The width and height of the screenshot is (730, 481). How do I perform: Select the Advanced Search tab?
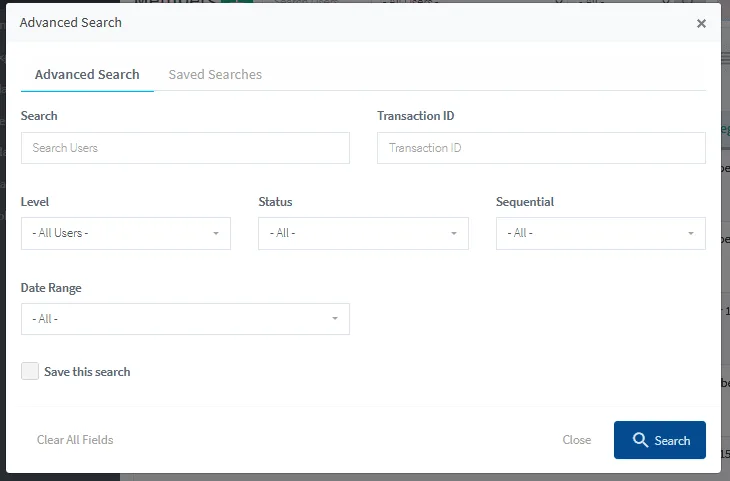click(x=87, y=75)
